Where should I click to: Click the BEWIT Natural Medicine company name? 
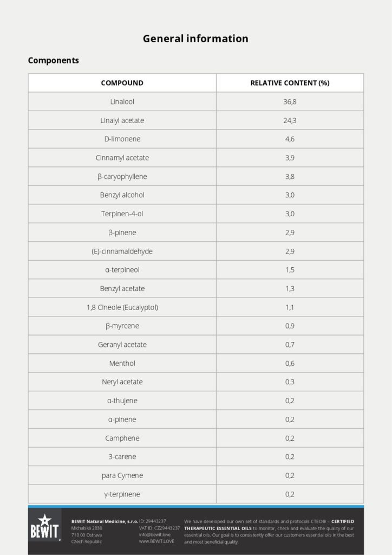104,521
